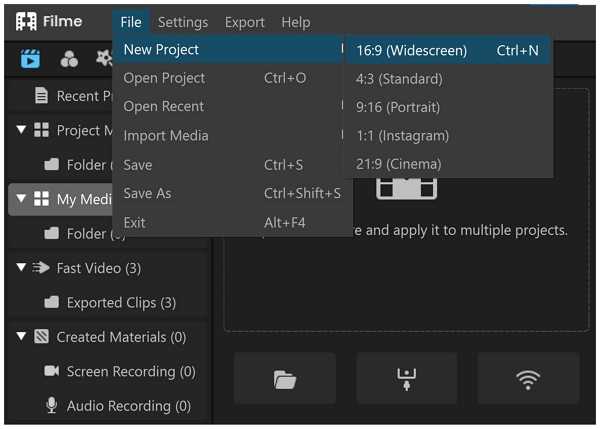Click the import from device icon button

click(406, 379)
